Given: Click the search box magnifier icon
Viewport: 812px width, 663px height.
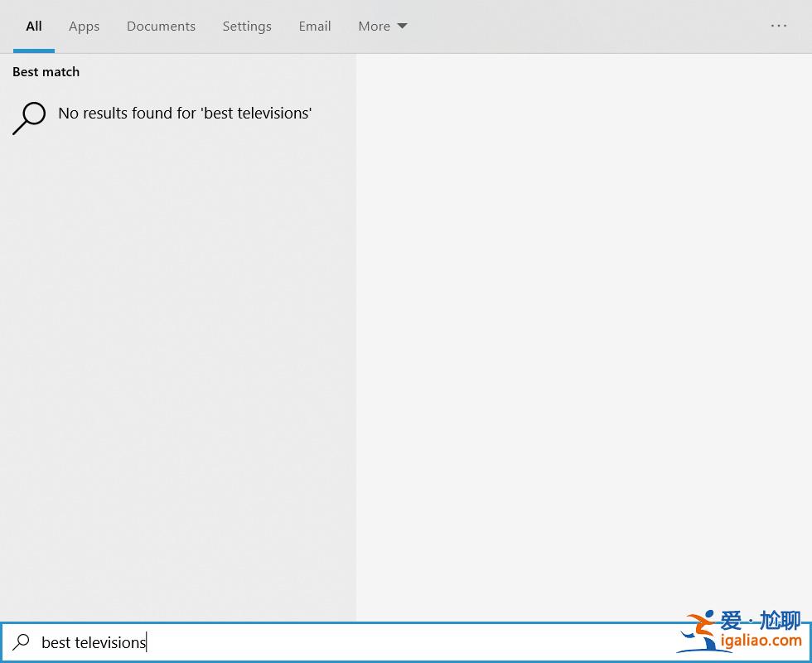Looking at the screenshot, I should click(22, 641).
